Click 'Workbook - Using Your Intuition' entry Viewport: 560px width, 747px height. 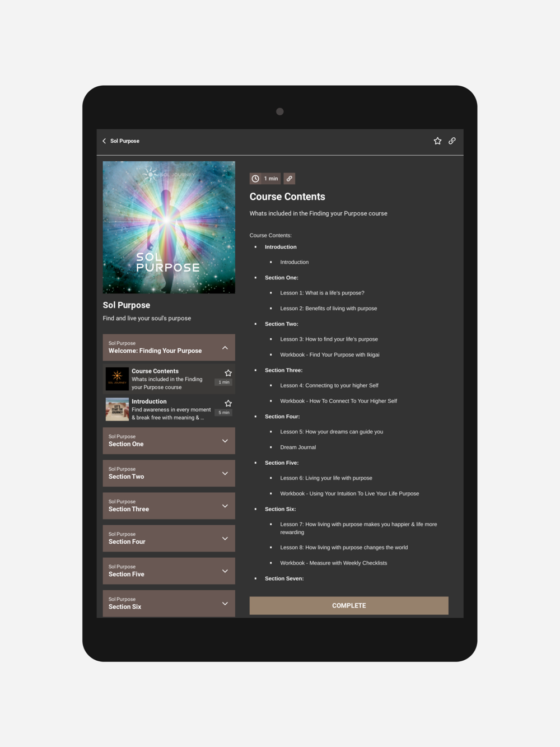pyautogui.click(x=349, y=493)
